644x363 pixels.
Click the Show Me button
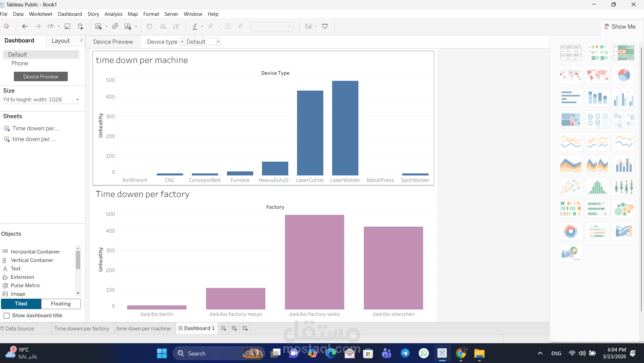coord(620,27)
